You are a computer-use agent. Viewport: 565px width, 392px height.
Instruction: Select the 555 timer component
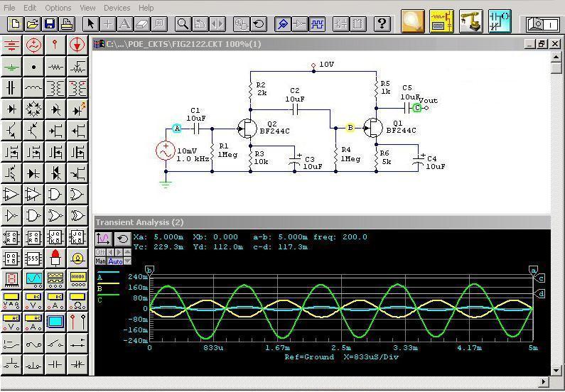point(33,258)
